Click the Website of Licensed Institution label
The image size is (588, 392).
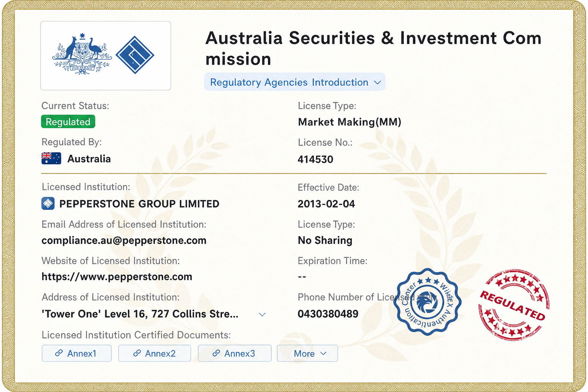point(111,261)
